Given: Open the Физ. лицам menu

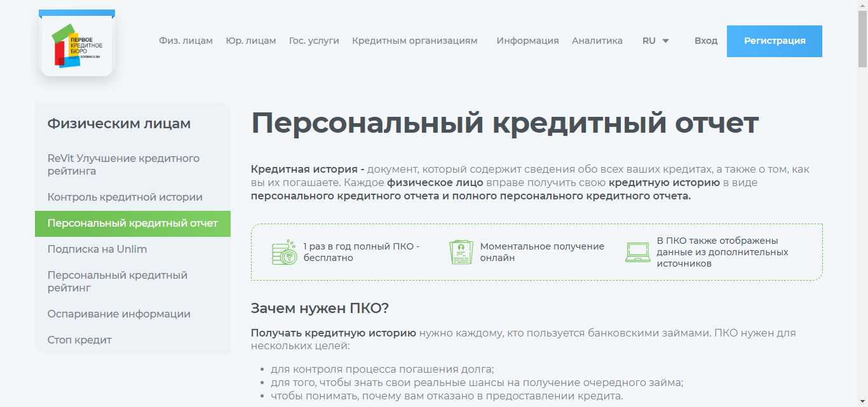Looking at the screenshot, I should tap(186, 41).
